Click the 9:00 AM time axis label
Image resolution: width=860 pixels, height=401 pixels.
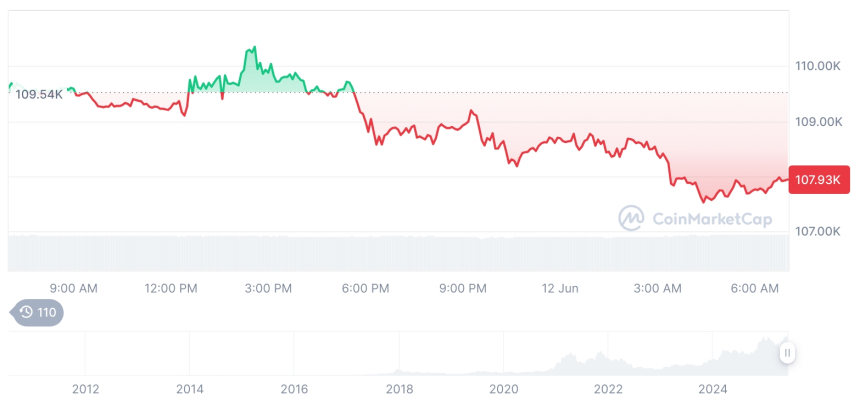tap(73, 288)
